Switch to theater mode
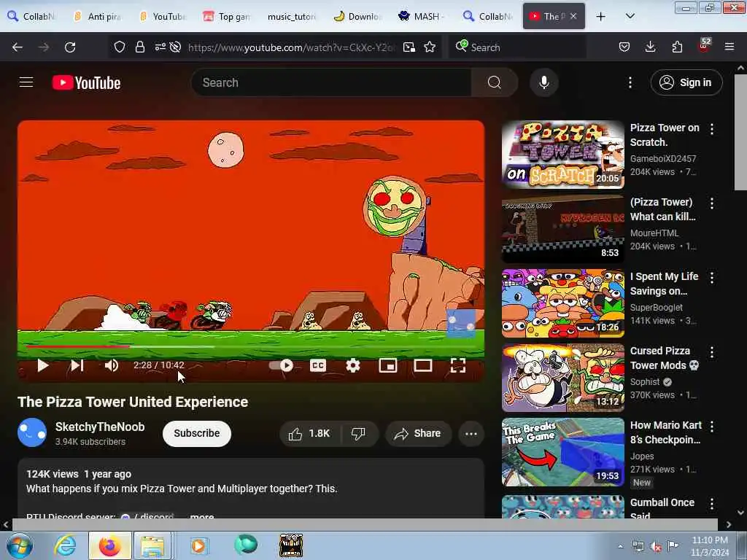Screen dimensions: 747x560 coord(422,365)
